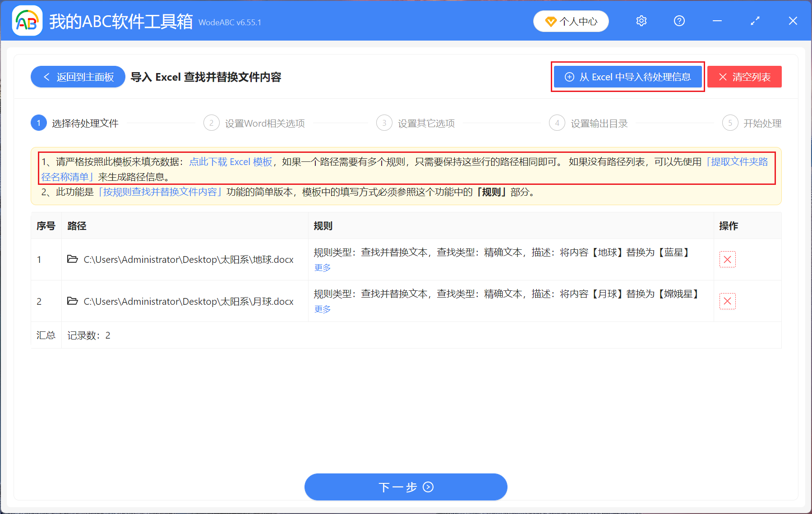Screen dimensions: 812x514
Task: Delete 地球.docx row with red X icon
Action: (x=727, y=259)
